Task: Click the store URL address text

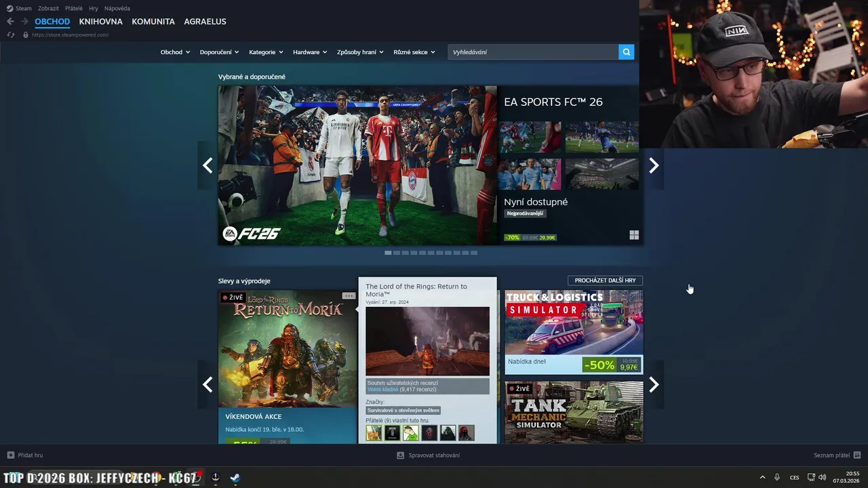Action: 70,35
